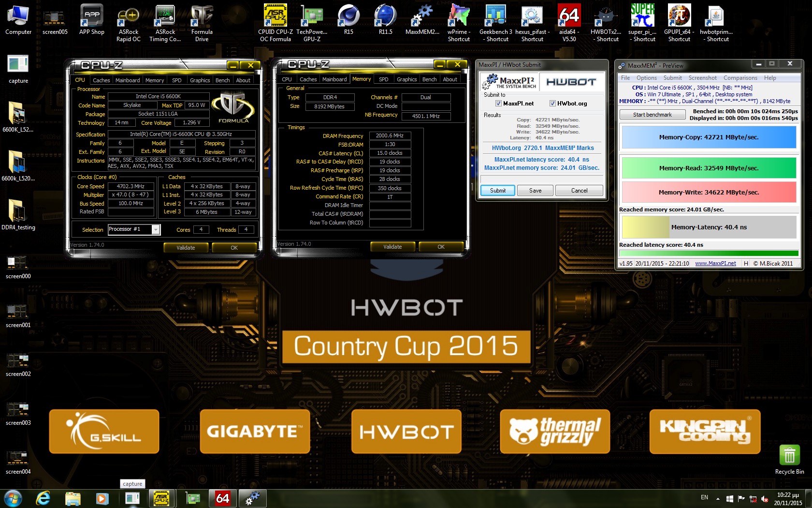Launch TechPowerUp GPU-Z desktop shortcut

tap(312, 23)
